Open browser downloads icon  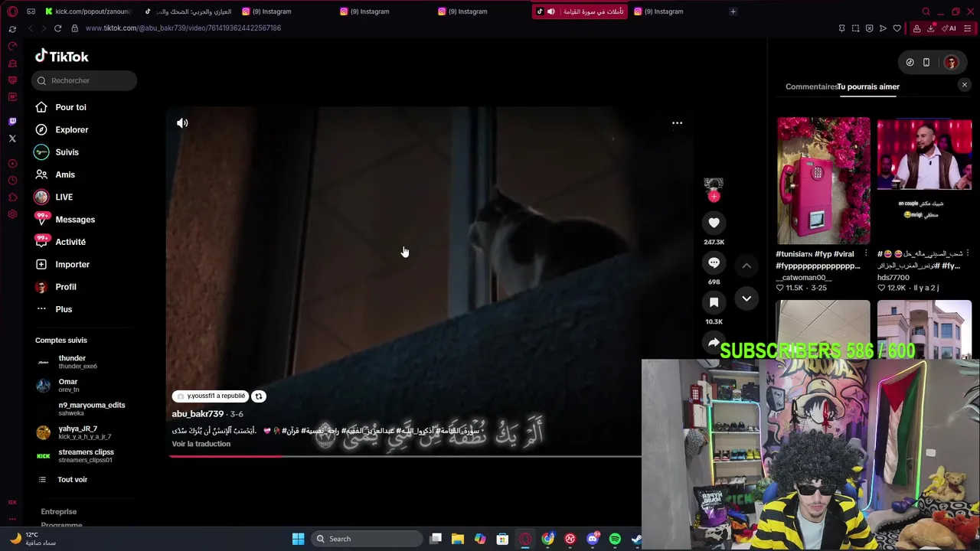point(931,28)
